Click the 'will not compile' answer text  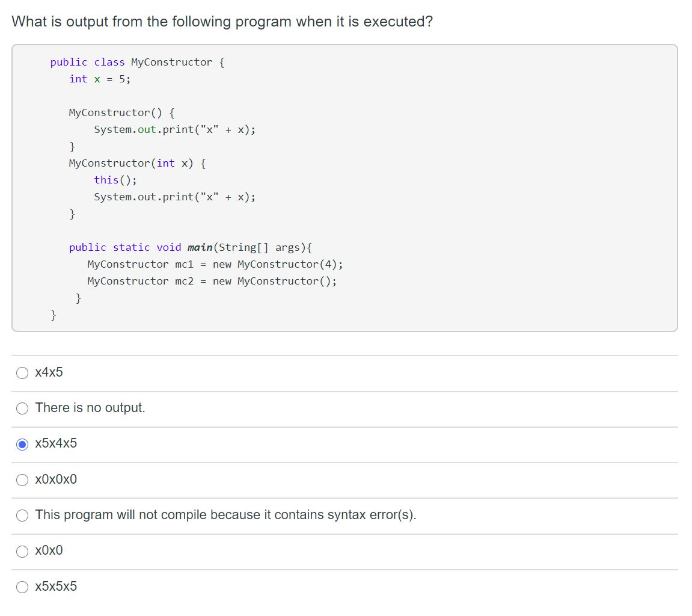pos(225,515)
